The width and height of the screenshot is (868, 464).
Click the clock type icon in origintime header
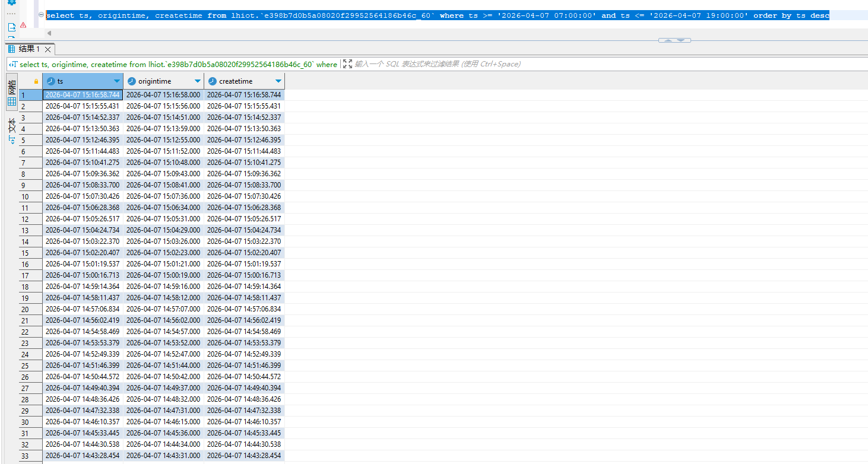(131, 81)
